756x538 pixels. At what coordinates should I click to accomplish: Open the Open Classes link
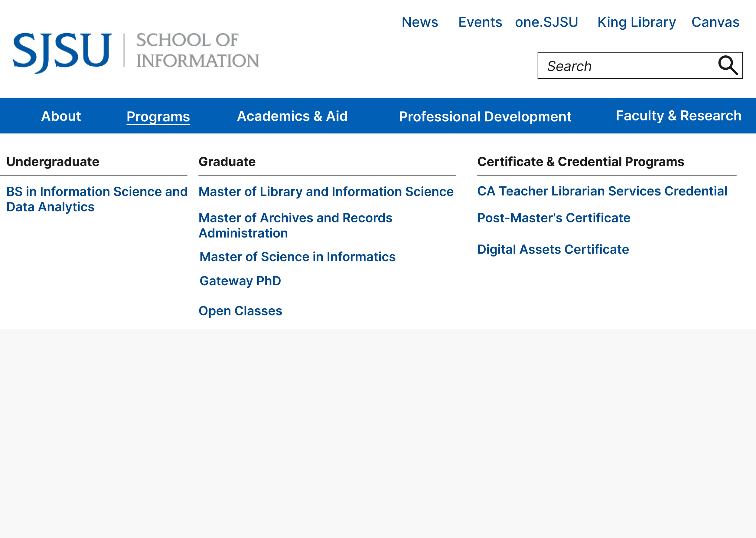pos(240,311)
